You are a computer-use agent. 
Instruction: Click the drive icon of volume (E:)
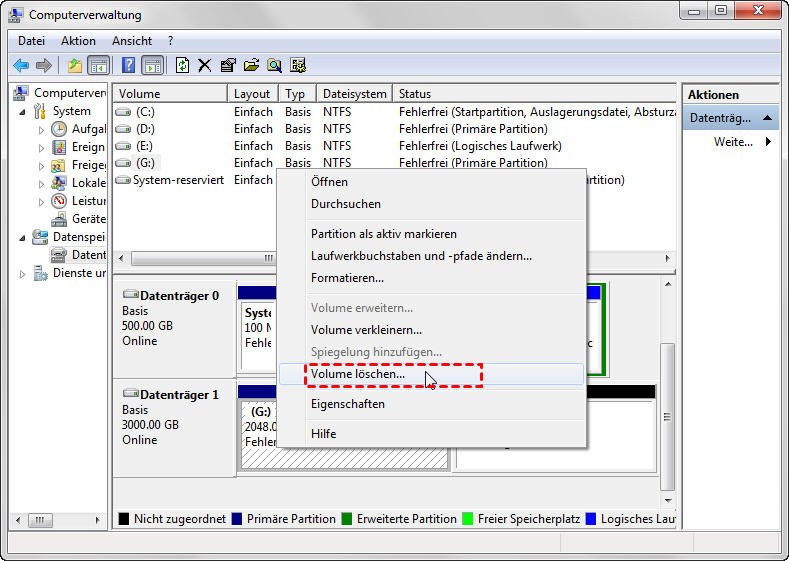coord(123,146)
